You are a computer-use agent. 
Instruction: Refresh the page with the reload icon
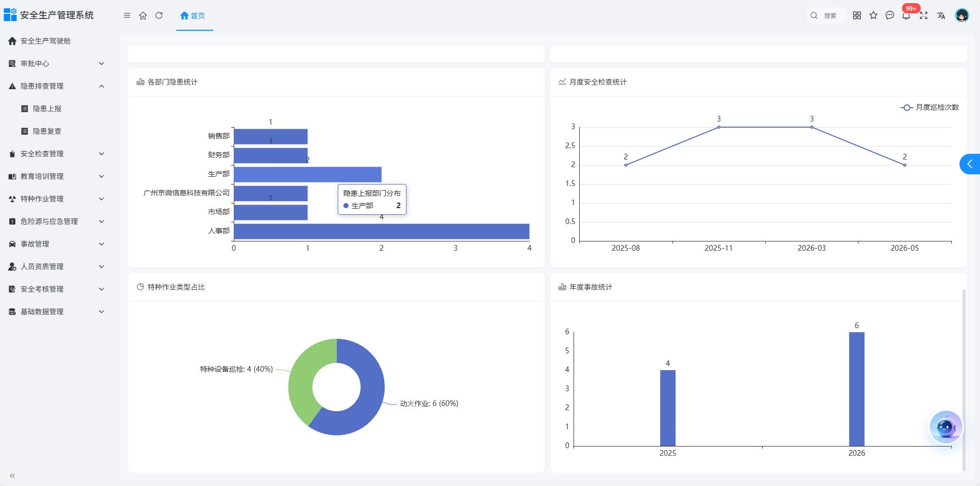pyautogui.click(x=159, y=15)
